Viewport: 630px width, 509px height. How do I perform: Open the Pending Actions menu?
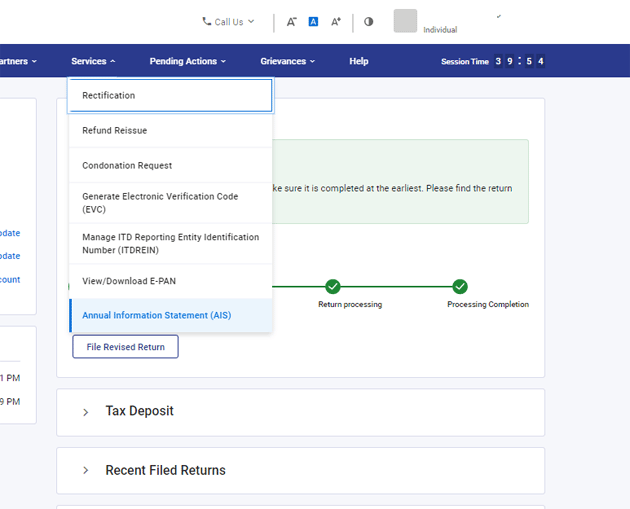[x=187, y=61]
